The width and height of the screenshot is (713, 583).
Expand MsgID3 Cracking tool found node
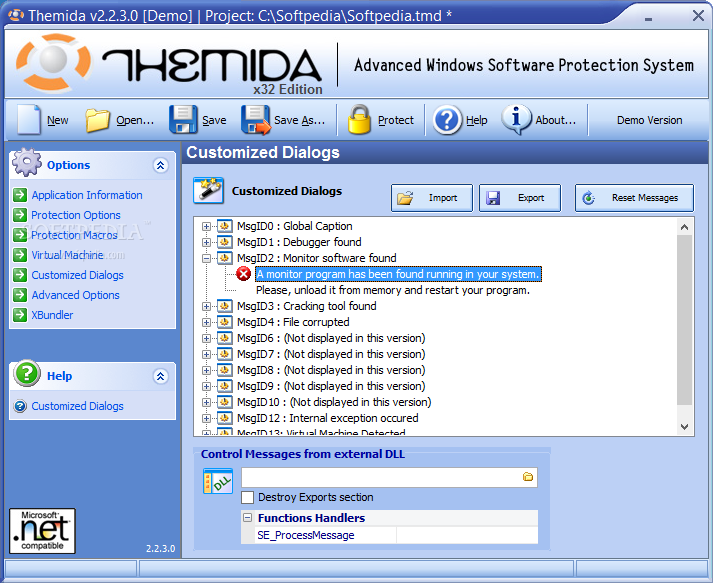(x=206, y=307)
